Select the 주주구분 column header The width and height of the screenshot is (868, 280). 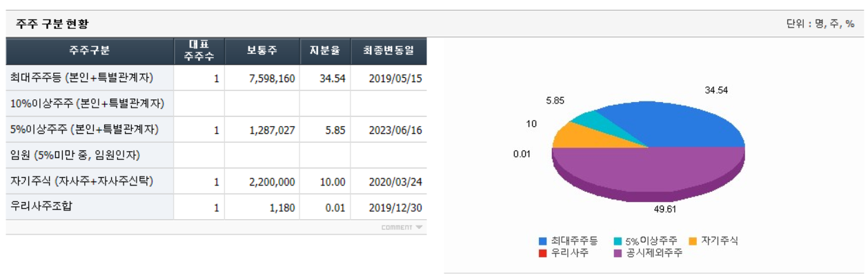coord(90,51)
